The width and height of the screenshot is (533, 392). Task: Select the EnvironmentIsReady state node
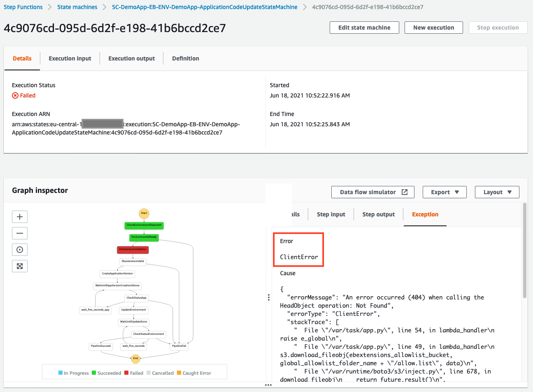coord(144,237)
